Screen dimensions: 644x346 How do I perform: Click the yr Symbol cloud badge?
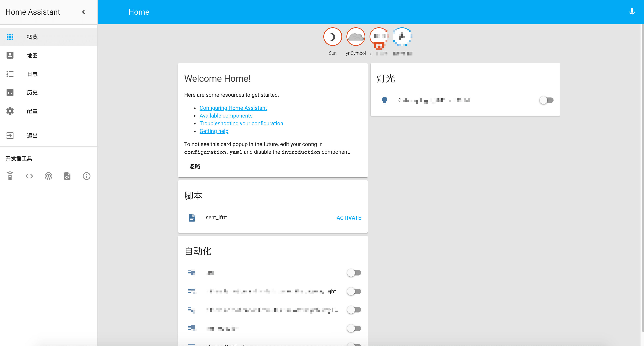[355, 37]
